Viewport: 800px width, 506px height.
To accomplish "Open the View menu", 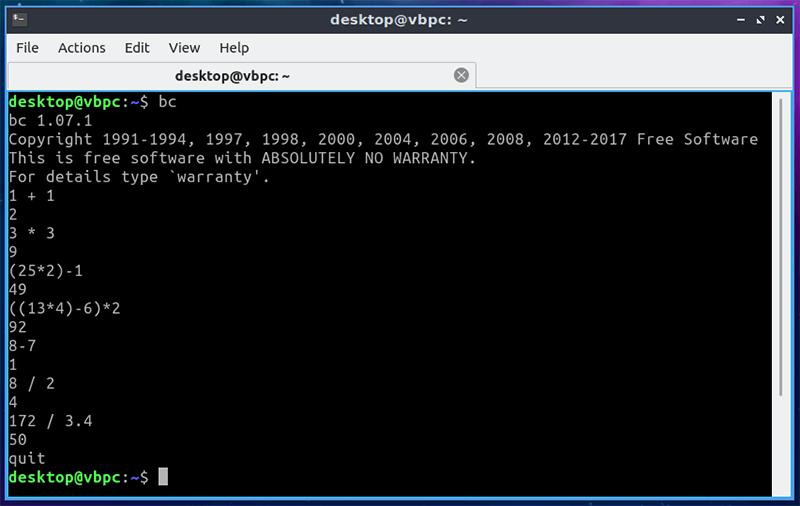I will [x=184, y=48].
